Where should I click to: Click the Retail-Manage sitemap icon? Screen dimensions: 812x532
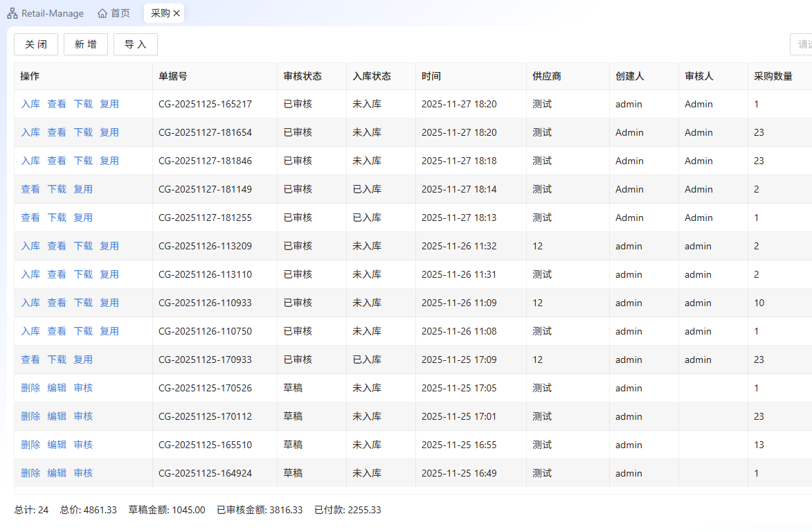click(x=12, y=13)
